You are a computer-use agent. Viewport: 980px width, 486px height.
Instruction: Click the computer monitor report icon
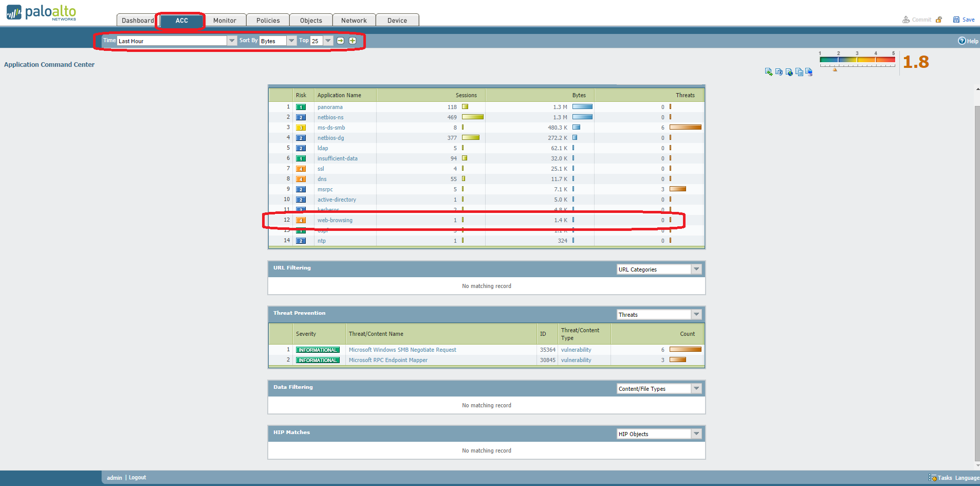click(809, 72)
